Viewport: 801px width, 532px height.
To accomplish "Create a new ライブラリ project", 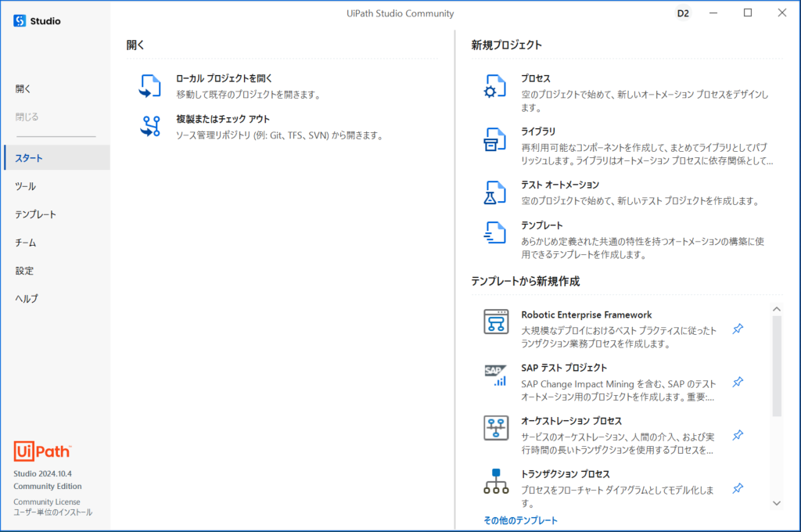I will [x=538, y=131].
